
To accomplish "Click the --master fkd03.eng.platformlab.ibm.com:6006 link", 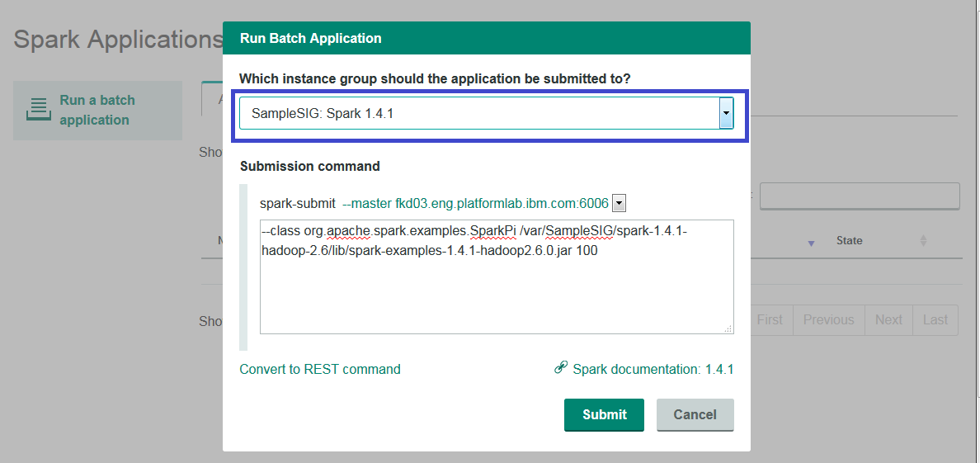I will (x=476, y=203).
